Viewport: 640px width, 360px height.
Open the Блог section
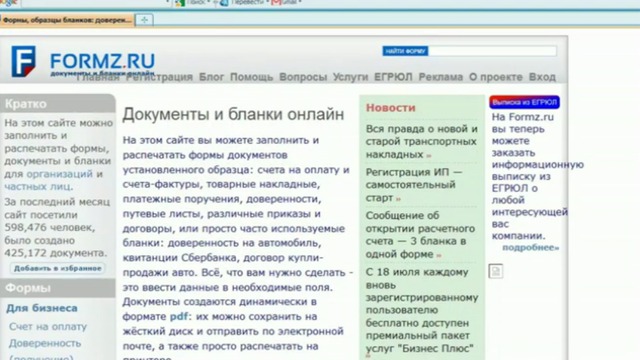pyautogui.click(x=211, y=77)
